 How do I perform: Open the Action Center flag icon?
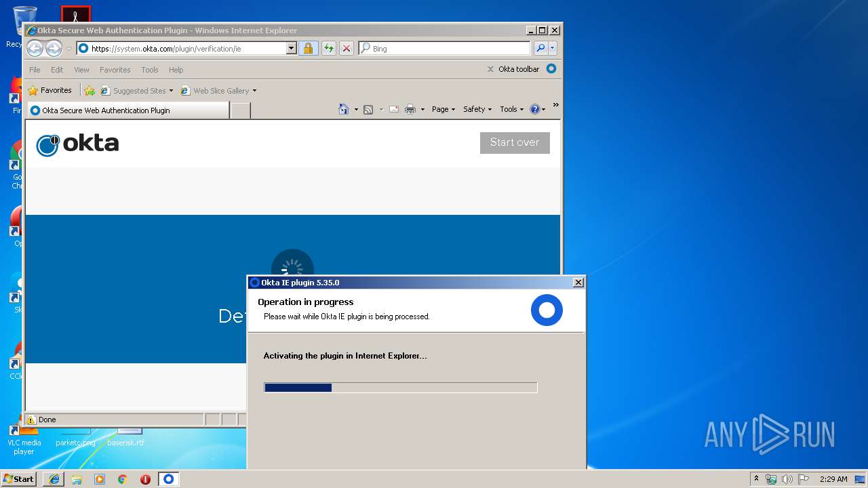point(803,479)
